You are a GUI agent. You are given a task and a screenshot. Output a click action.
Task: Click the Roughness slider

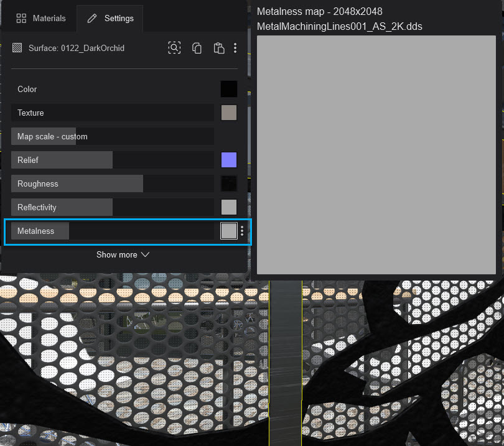(x=113, y=184)
